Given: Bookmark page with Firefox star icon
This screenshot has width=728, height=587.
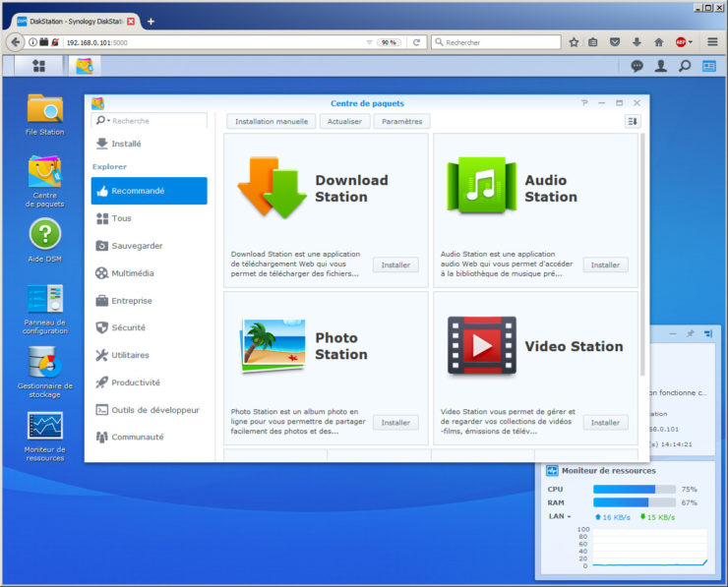Looking at the screenshot, I should (574, 42).
